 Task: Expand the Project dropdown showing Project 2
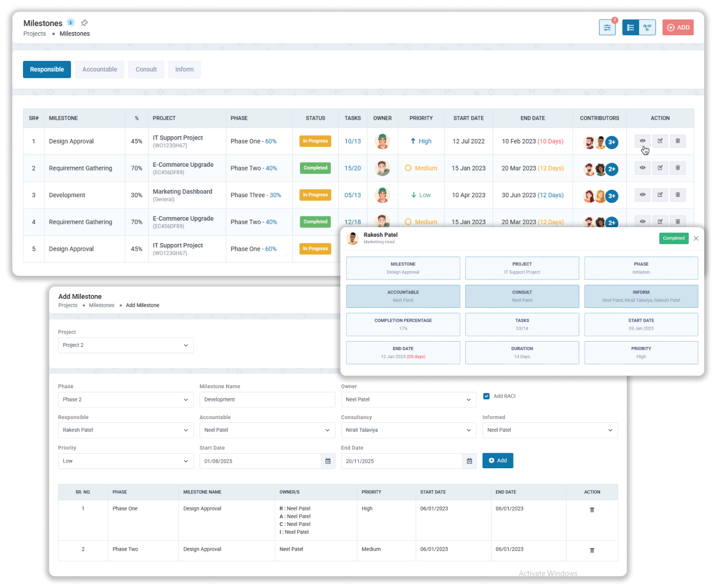[126, 345]
